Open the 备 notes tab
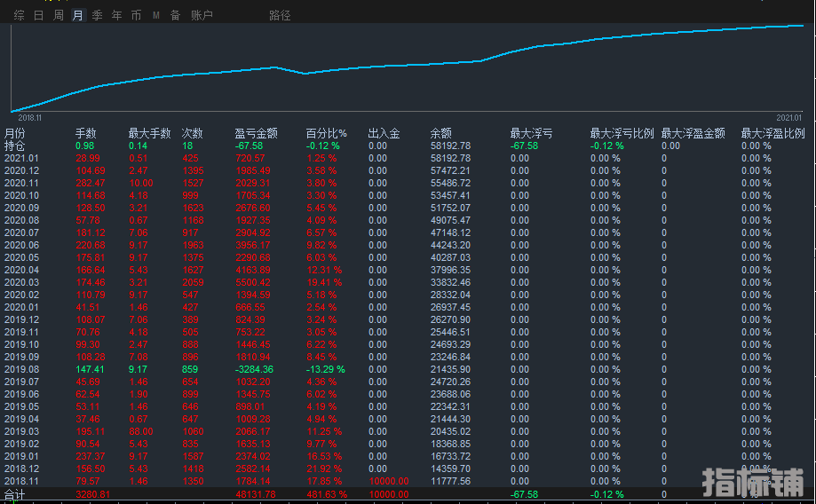816x504 pixels. [176, 16]
